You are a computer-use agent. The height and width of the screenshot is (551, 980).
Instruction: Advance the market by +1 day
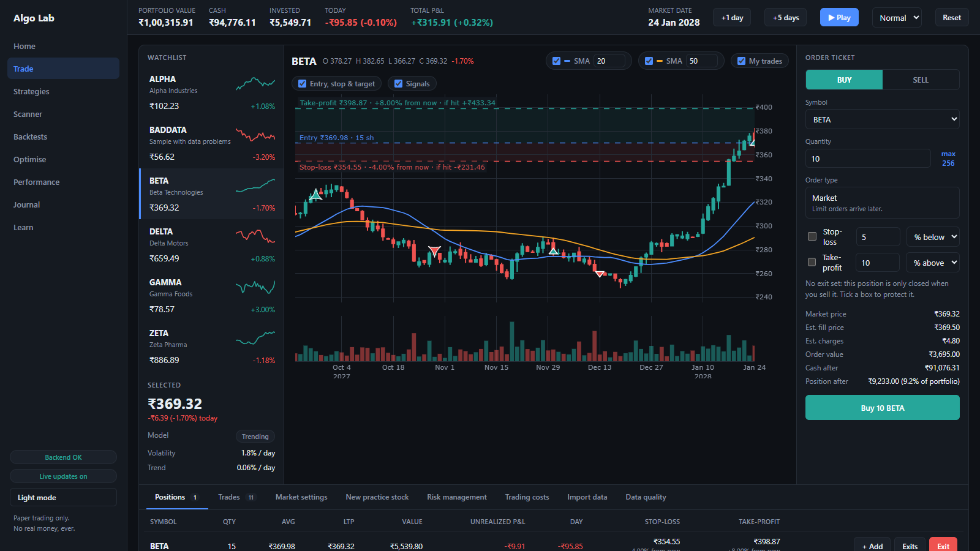(x=732, y=17)
